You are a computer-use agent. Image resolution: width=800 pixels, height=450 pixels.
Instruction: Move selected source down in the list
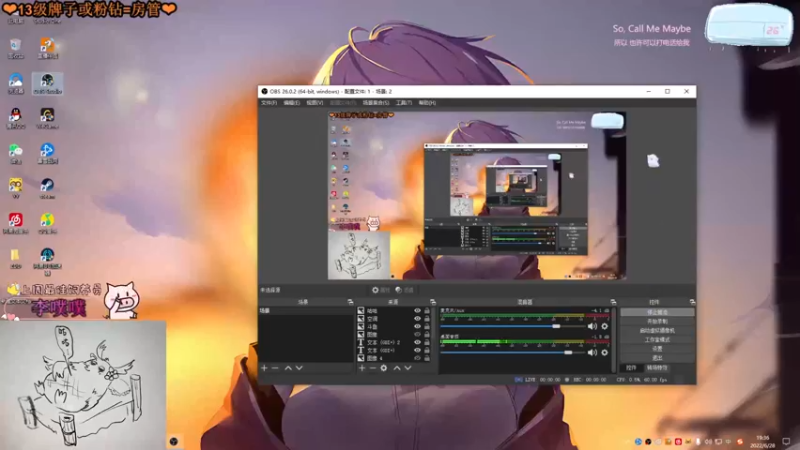point(408,368)
